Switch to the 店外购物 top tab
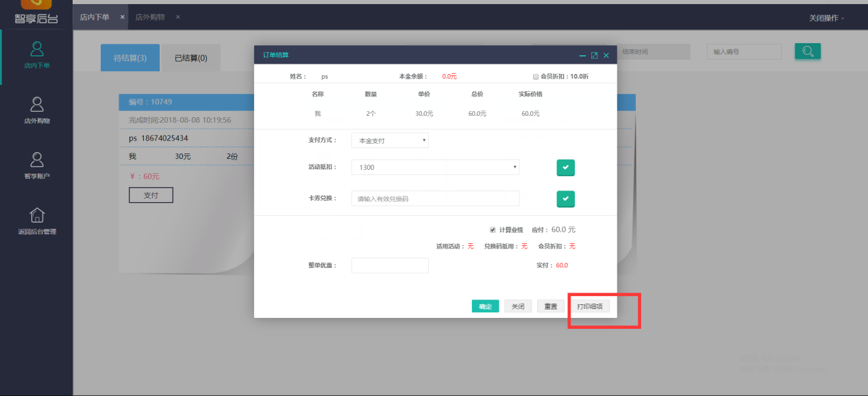Image resolution: width=868 pixels, height=396 pixels. pyautogui.click(x=150, y=17)
